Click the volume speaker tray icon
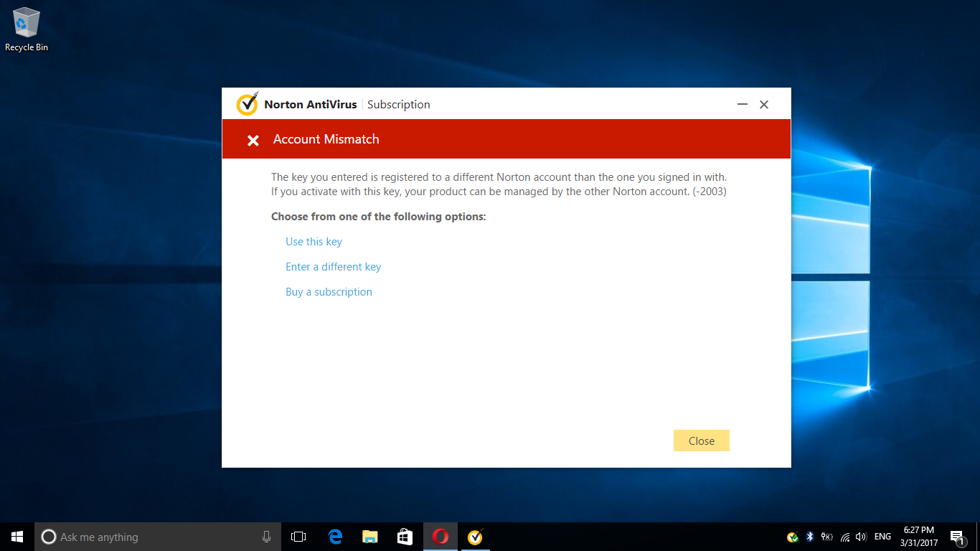Viewport: 980px width, 551px height. click(x=861, y=537)
